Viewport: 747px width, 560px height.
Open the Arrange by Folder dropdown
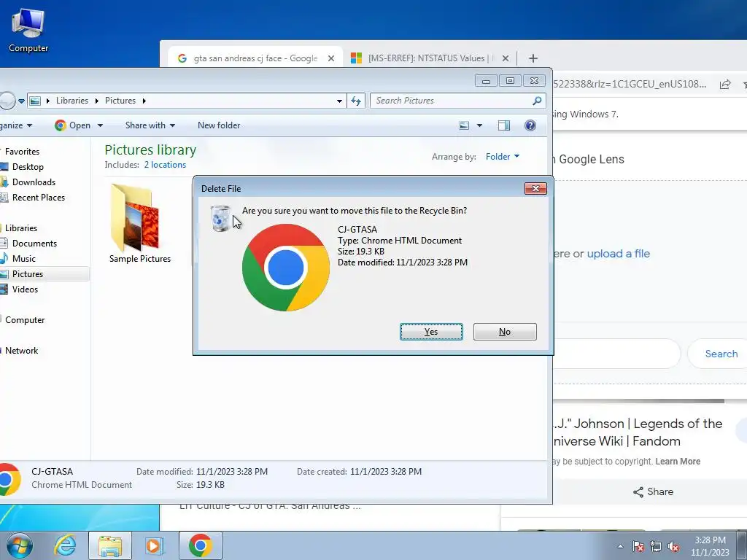tap(503, 157)
